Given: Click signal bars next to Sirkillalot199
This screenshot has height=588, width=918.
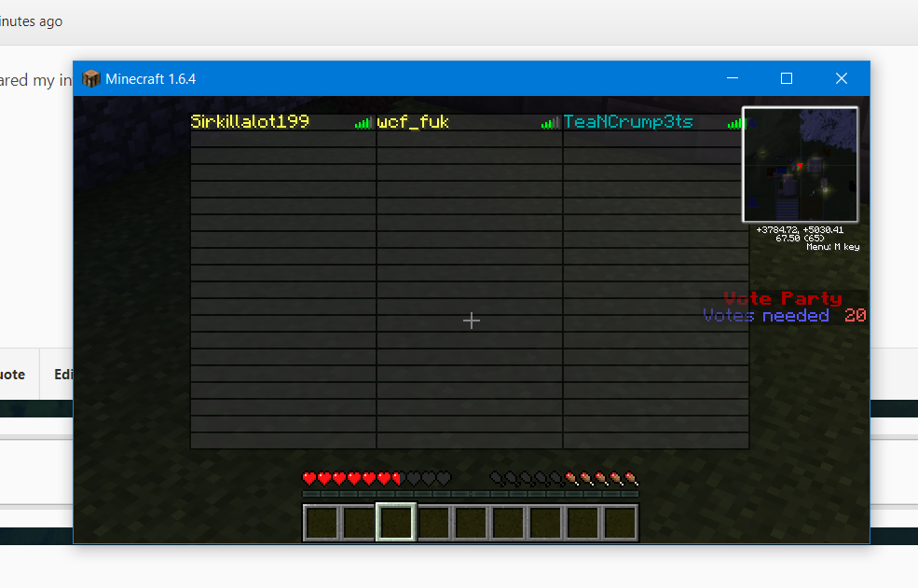Looking at the screenshot, I should click(x=363, y=123).
